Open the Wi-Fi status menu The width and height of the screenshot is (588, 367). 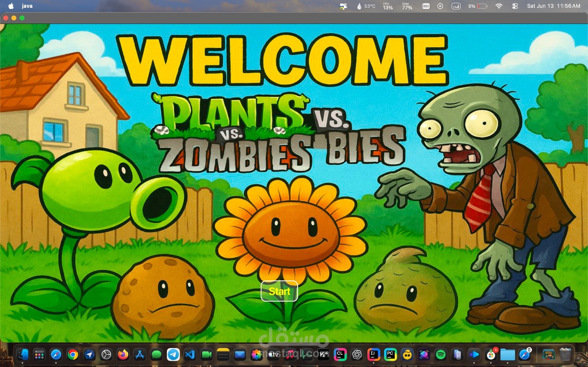click(499, 6)
